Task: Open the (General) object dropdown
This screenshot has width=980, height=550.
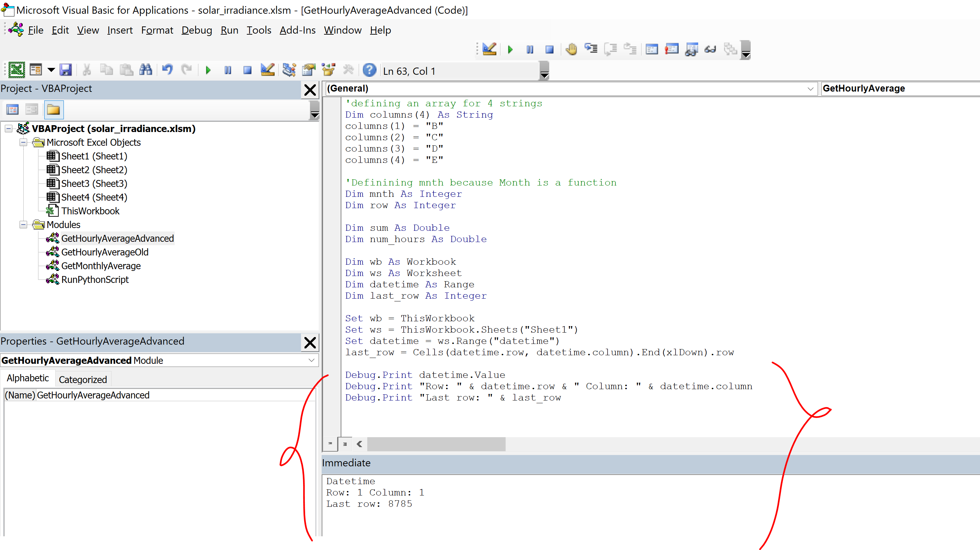Action: coord(810,89)
